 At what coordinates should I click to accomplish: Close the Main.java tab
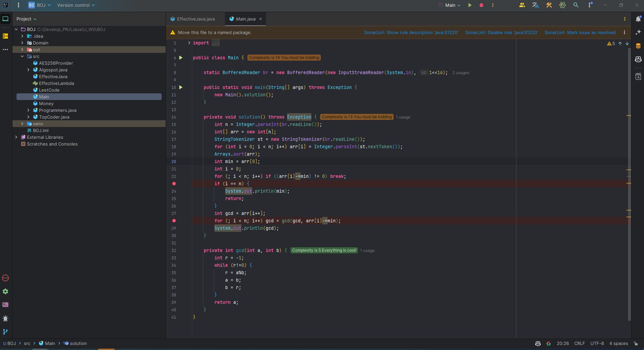point(261,19)
